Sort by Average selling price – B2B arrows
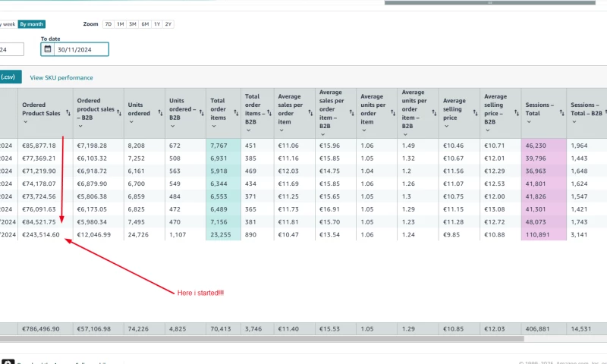The image size is (607, 364). [x=517, y=112]
